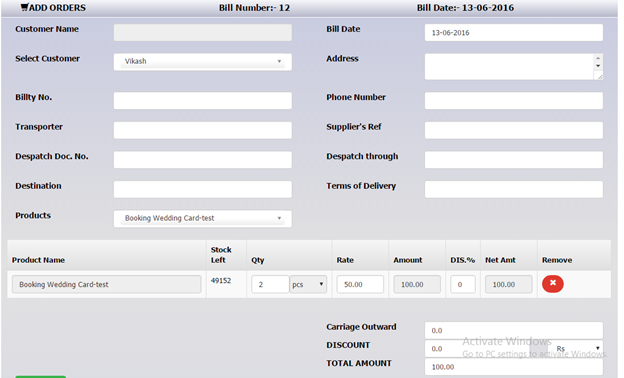Remove the Booking Wedding Card-test row
This screenshot has width=624, height=378.
[552, 284]
